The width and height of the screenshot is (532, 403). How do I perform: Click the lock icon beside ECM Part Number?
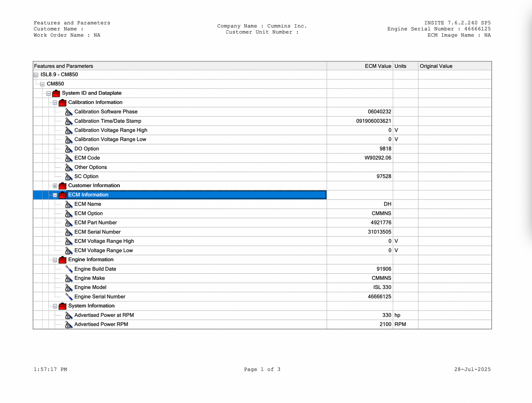(x=69, y=223)
